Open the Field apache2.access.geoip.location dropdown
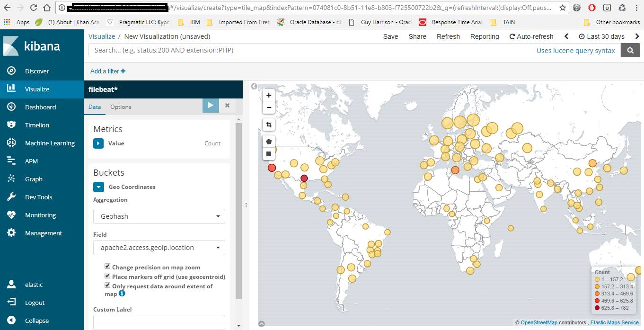The width and height of the screenshot is (644, 330). 159,248
